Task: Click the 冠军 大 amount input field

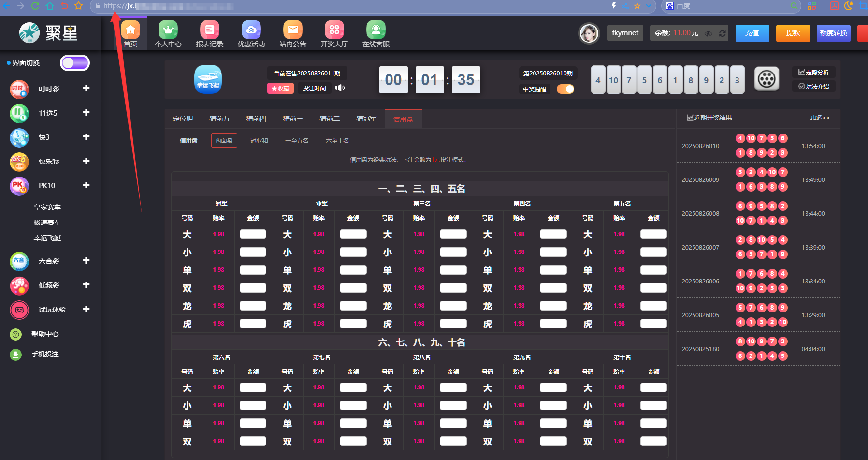Action: 253,234
